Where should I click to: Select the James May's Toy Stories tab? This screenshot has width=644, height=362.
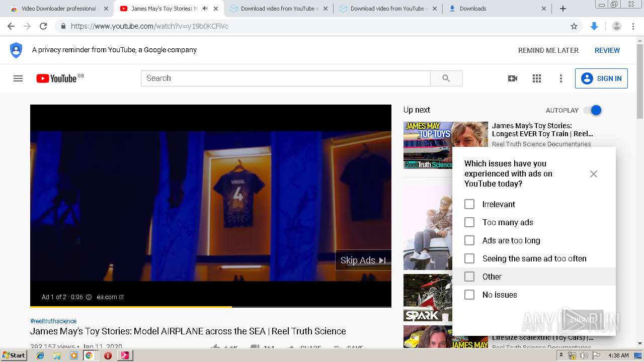click(x=164, y=9)
